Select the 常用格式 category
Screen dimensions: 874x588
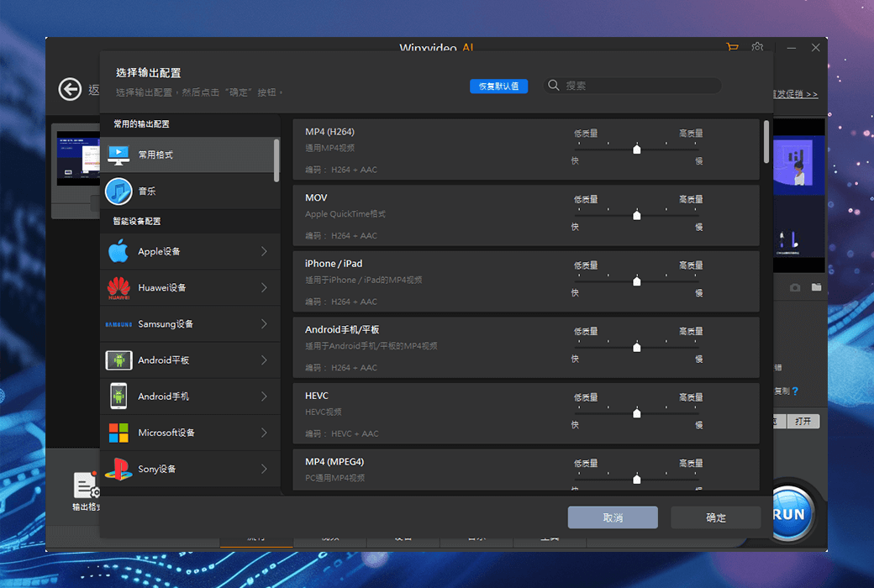click(188, 155)
